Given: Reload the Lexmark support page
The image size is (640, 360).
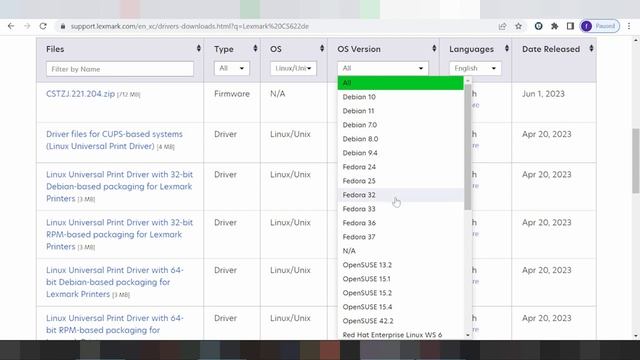Looking at the screenshot, I should pyautogui.click(x=43, y=26).
